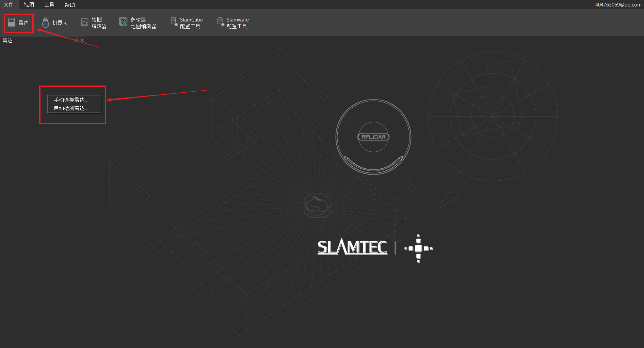
Task: Open the 视图 menu
Action: (29, 4)
